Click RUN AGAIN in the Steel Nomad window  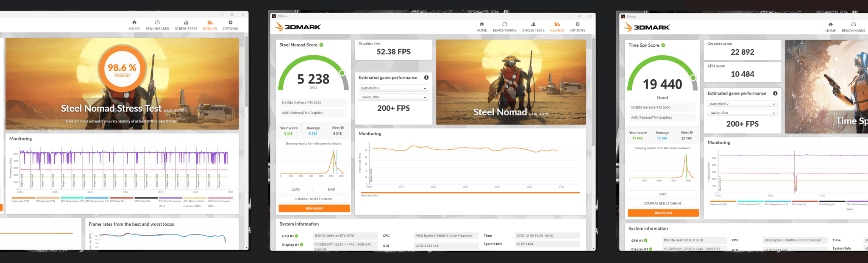tap(314, 208)
